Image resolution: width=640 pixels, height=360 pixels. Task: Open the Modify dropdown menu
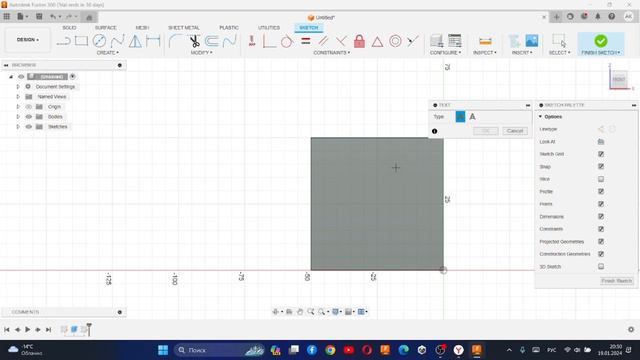[201, 53]
